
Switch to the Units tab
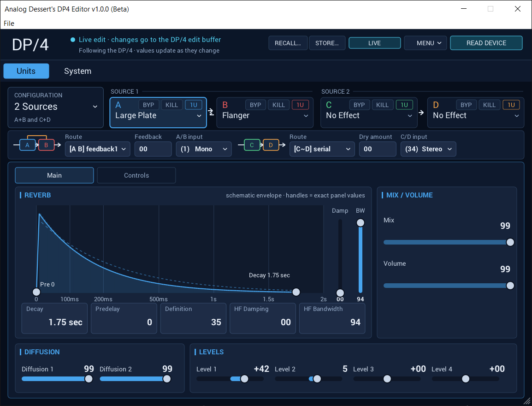click(x=26, y=71)
